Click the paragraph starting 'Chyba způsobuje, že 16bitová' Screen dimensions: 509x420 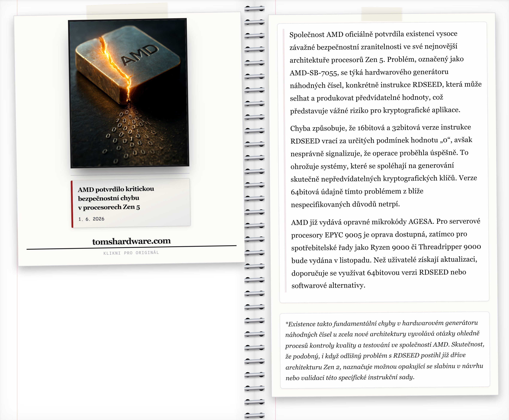pyautogui.click(x=384, y=166)
